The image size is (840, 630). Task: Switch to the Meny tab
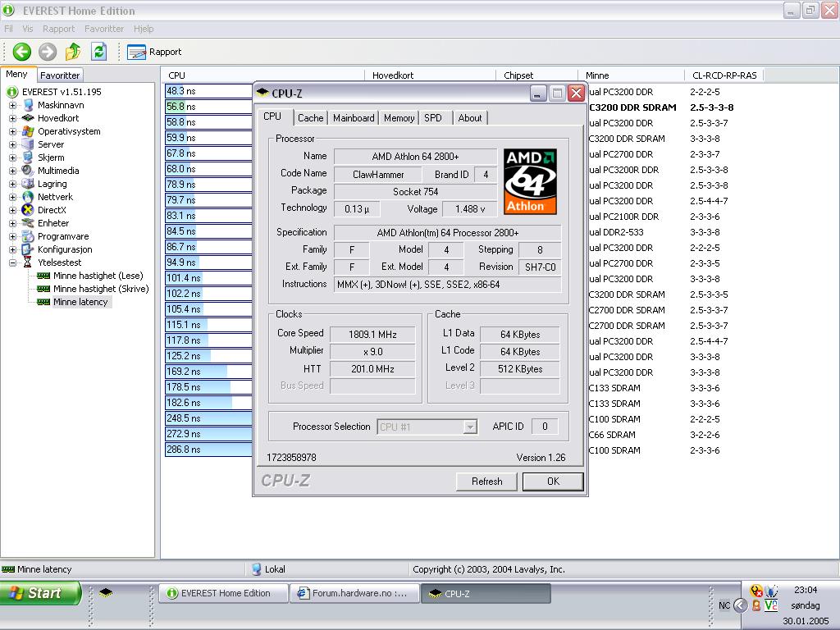[17, 74]
